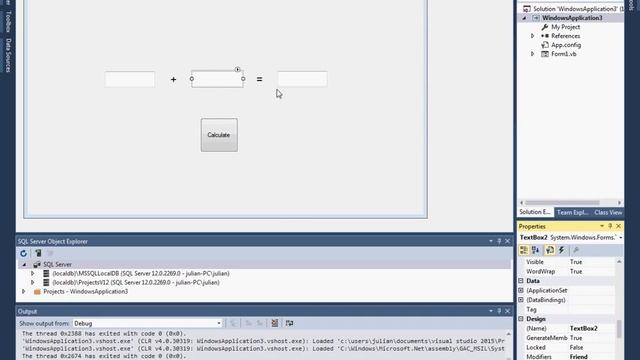This screenshot has height=360, width=640.
Task: Open the Data Sources side tab
Action: [8, 55]
